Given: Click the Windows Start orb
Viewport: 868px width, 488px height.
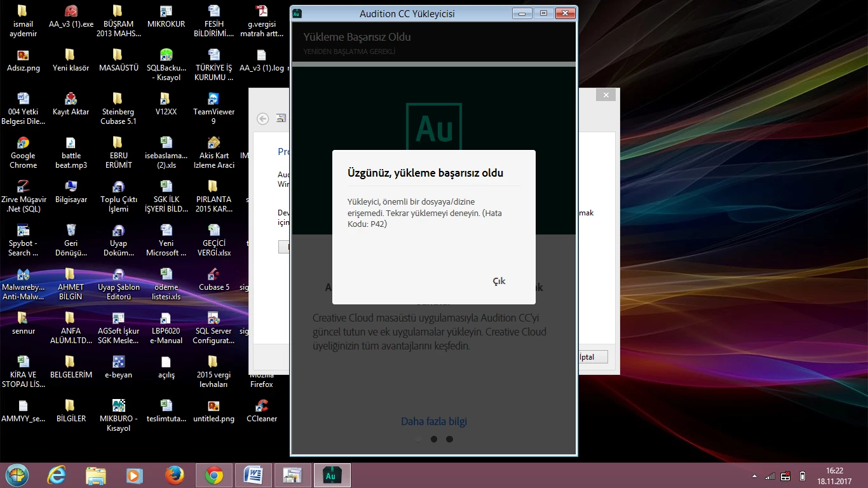Looking at the screenshot, I should 17,475.
